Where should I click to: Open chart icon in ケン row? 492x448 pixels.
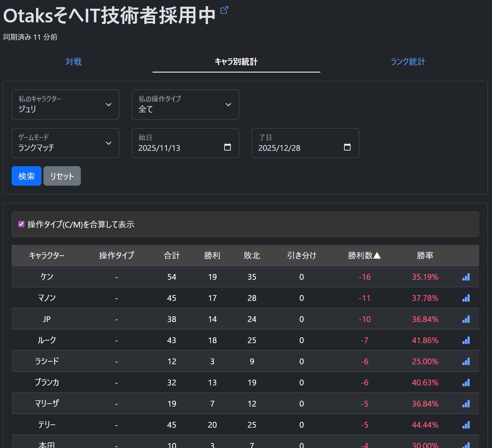[x=466, y=277]
